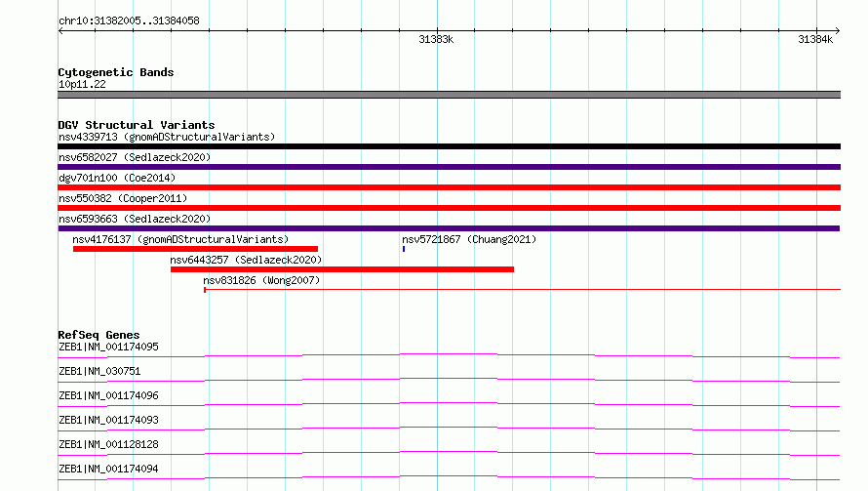This screenshot has width=868, height=491.
Task: Click the red nsv6443257 variant bar
Action: (342, 269)
